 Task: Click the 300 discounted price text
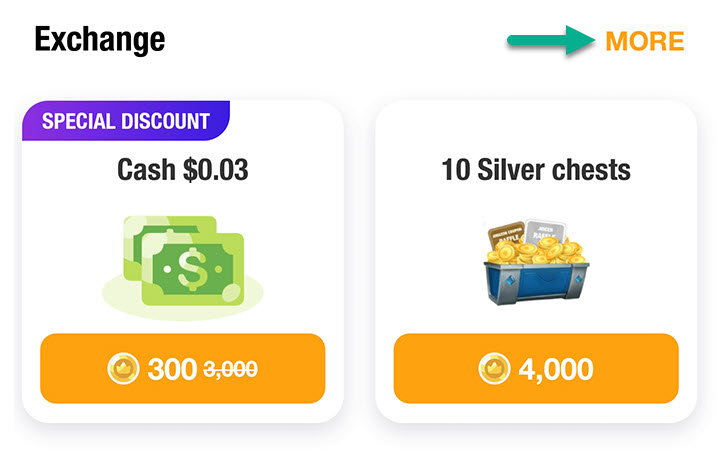(173, 369)
